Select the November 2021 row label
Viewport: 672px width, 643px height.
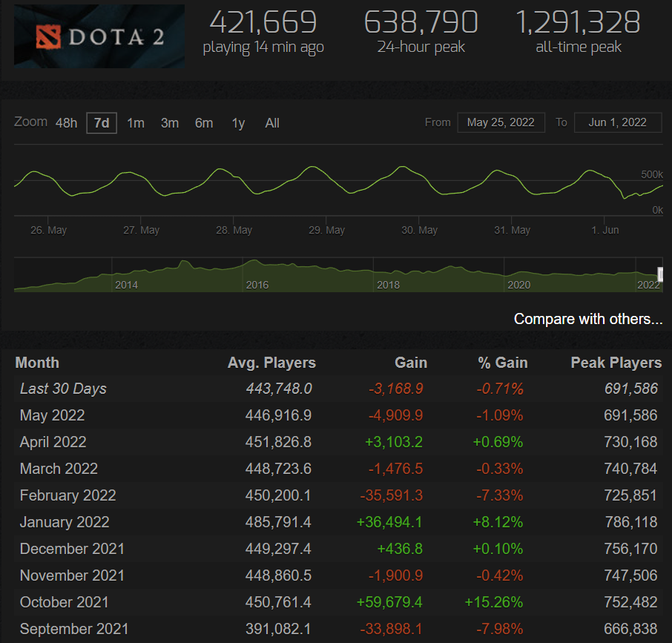coord(72,576)
